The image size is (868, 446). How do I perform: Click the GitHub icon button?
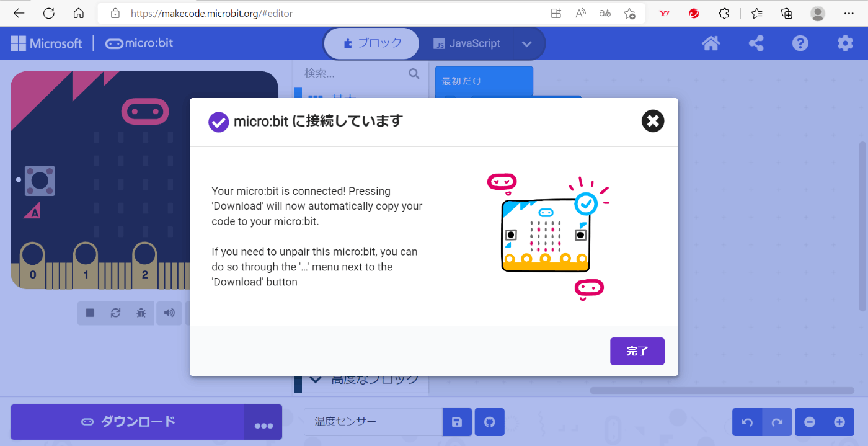click(489, 422)
